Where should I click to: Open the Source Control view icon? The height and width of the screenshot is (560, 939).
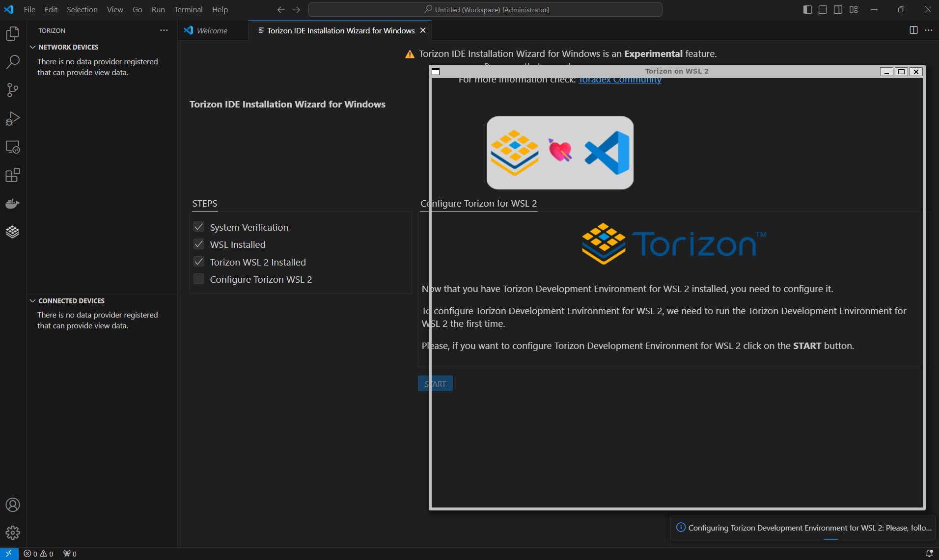tap(13, 90)
